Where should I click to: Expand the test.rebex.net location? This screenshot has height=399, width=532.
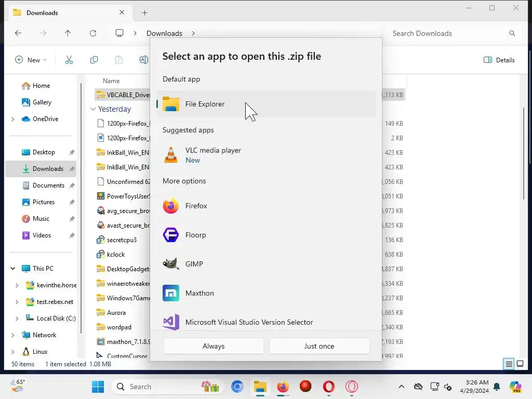pos(17,302)
